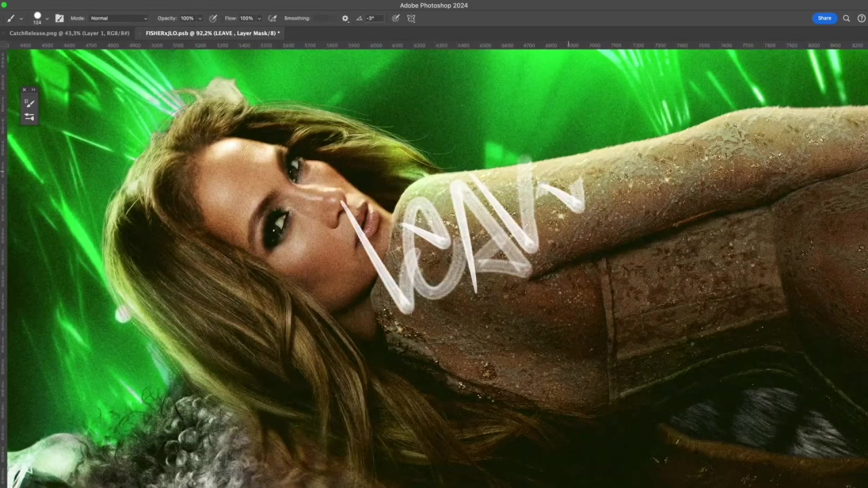Viewport: 868px width, 488px height.
Task: Toggle pressure for opacity
Action: click(x=213, y=18)
